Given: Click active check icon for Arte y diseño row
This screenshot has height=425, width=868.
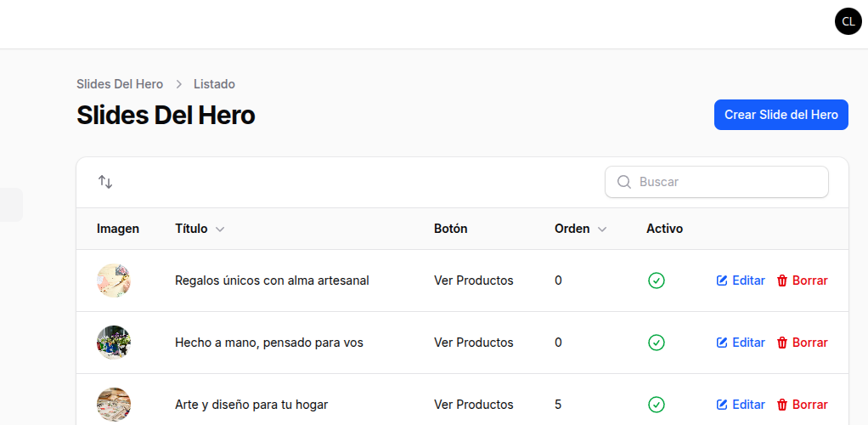Looking at the screenshot, I should pyautogui.click(x=656, y=405).
